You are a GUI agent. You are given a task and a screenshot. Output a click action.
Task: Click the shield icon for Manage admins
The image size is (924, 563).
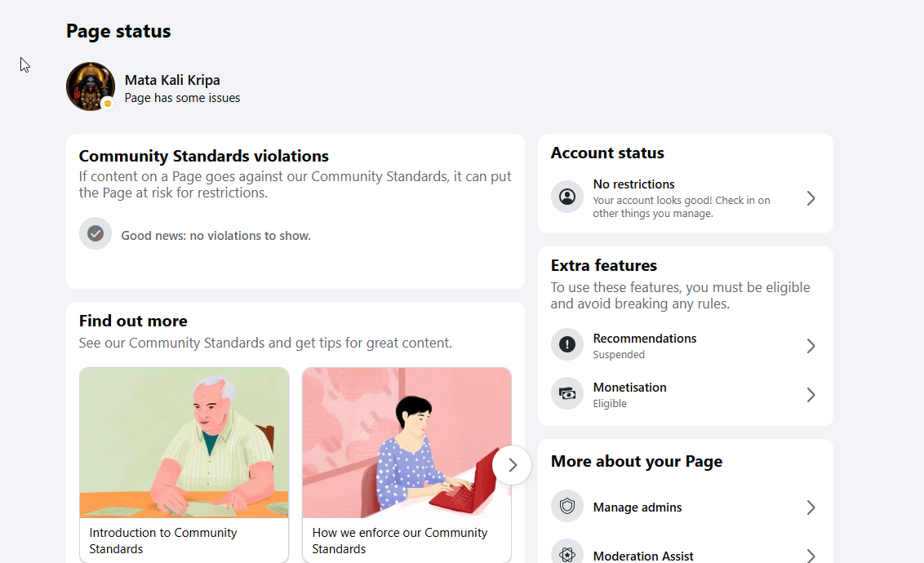click(567, 506)
